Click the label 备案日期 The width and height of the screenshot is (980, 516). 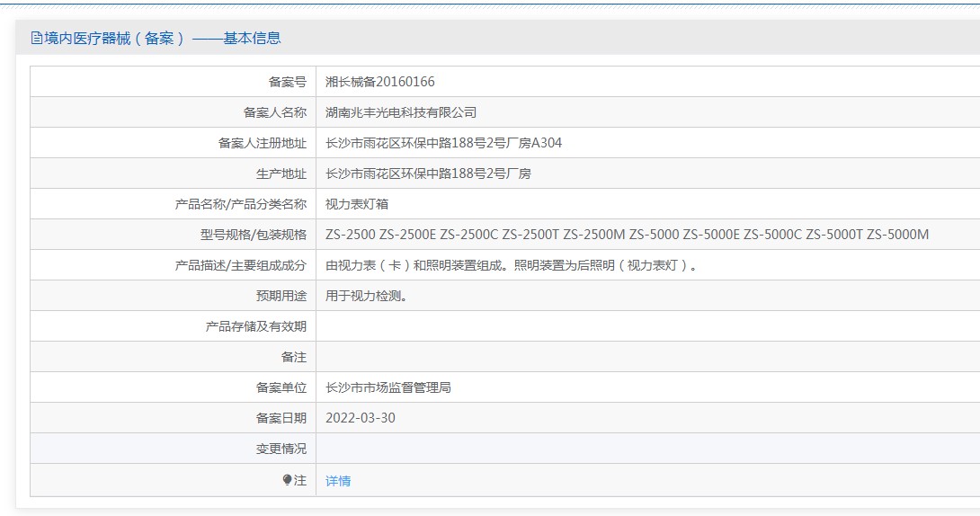pyautogui.click(x=281, y=419)
